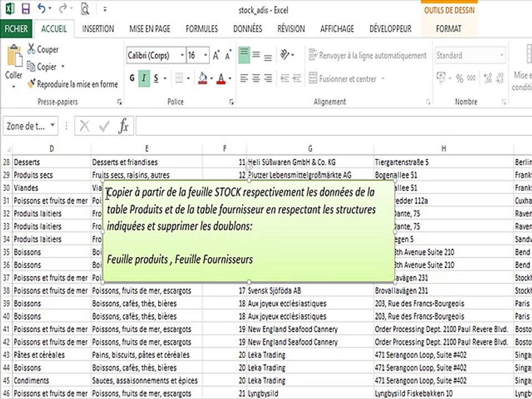Screen dimensions: 532x399
Task: Click the red font color A icon
Action: (x=221, y=78)
